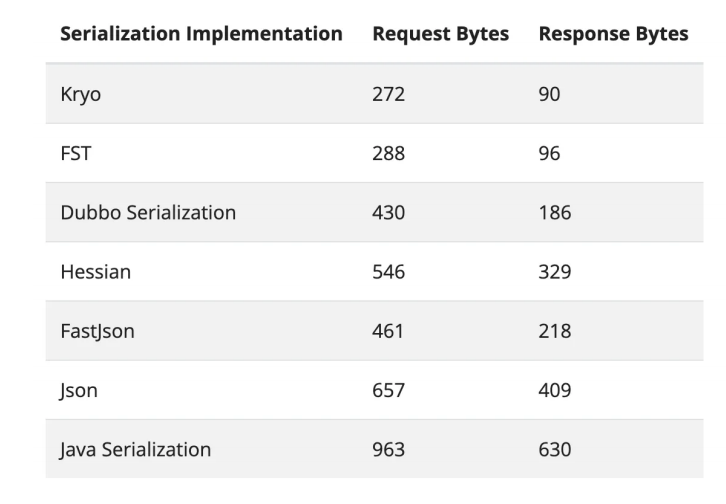Click the Dubbo Serialization cell
This screenshot has width=726, height=504.
coord(148,212)
